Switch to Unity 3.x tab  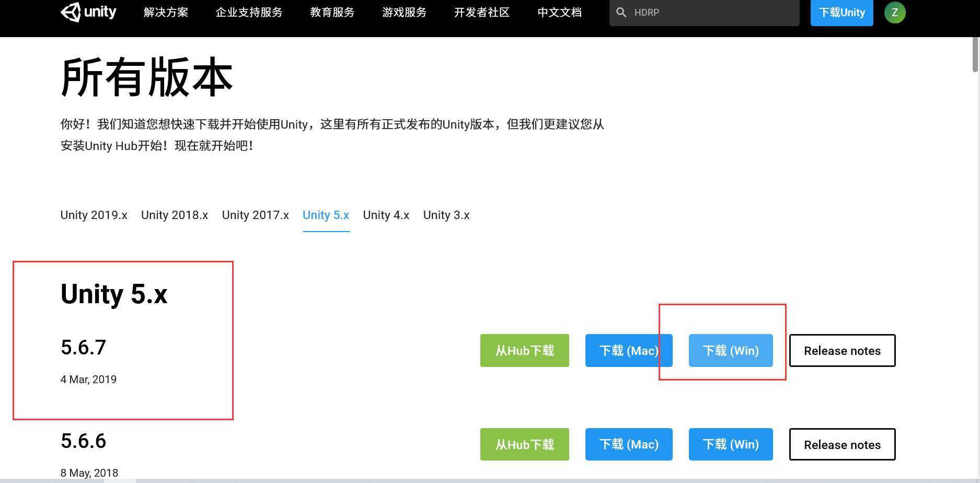click(x=446, y=215)
